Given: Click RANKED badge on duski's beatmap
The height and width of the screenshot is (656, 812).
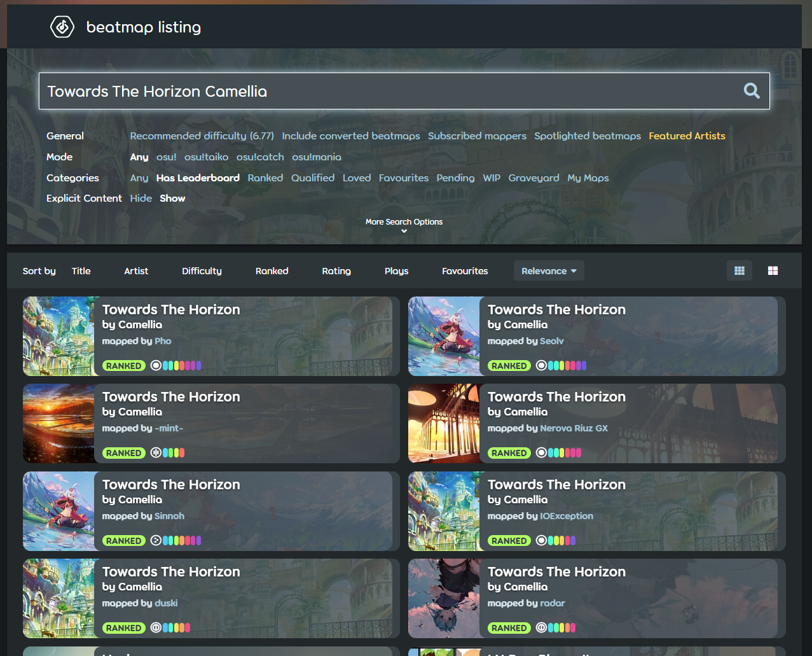Looking at the screenshot, I should point(123,627).
